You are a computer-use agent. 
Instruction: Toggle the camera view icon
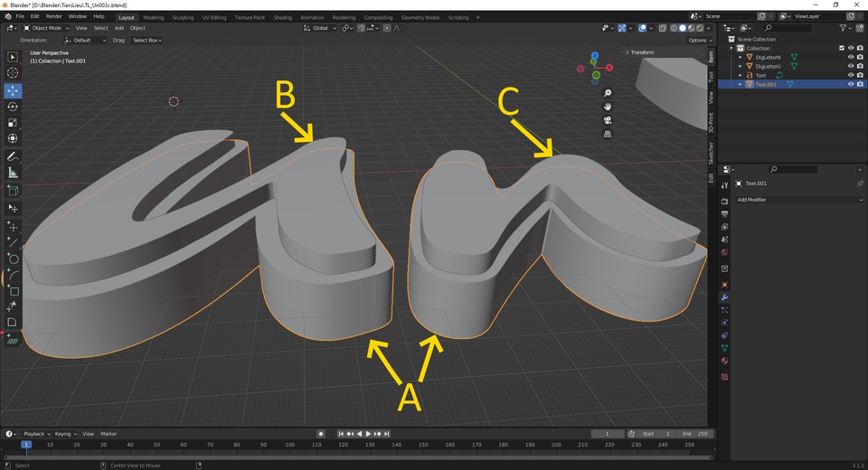608,120
